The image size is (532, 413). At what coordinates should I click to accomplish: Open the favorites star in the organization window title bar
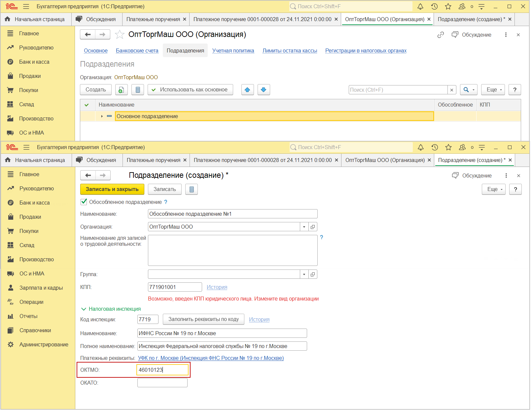448,6
